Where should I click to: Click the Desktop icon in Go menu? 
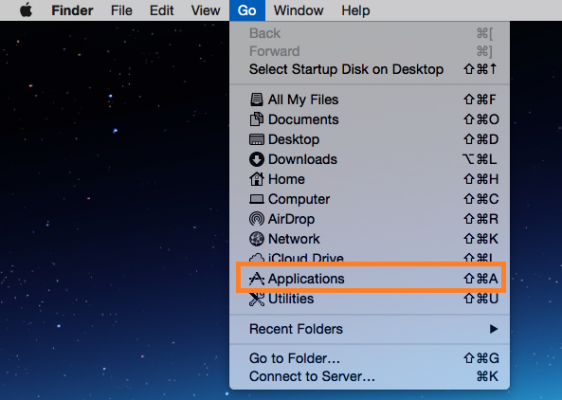click(256, 139)
